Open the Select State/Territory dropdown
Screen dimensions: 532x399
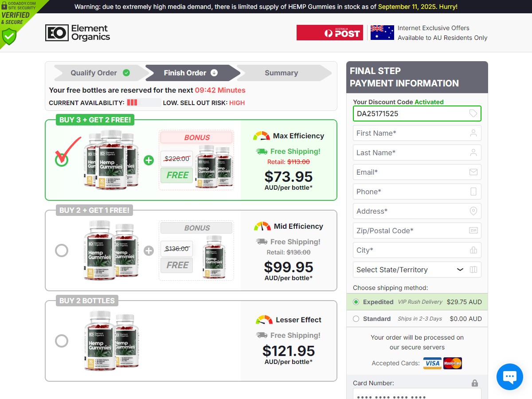click(417, 270)
